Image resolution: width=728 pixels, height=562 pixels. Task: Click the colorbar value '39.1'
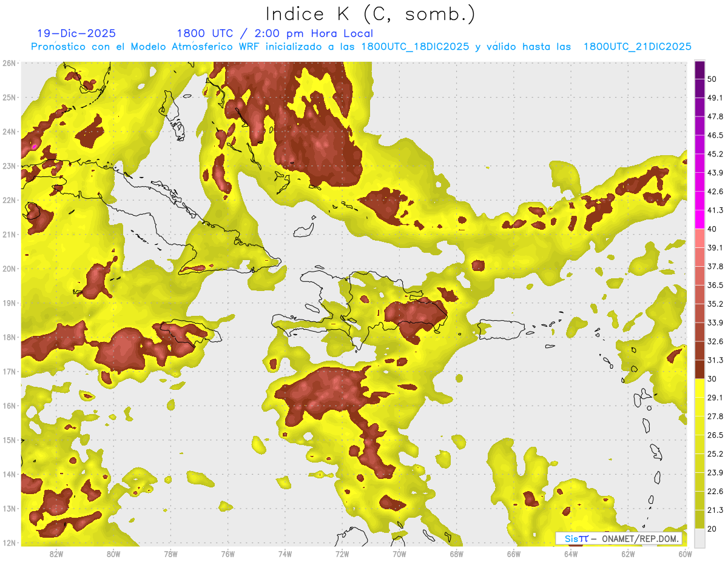pos(715,248)
